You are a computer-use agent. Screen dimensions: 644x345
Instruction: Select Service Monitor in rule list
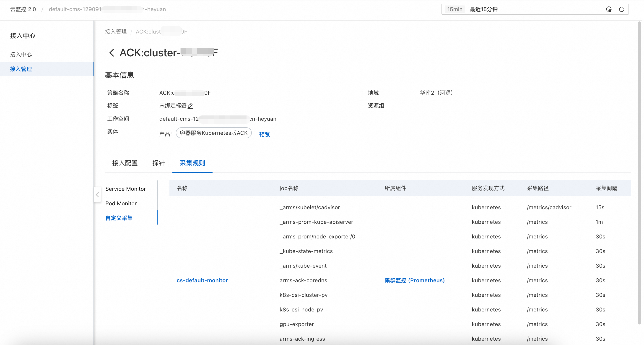click(125, 189)
